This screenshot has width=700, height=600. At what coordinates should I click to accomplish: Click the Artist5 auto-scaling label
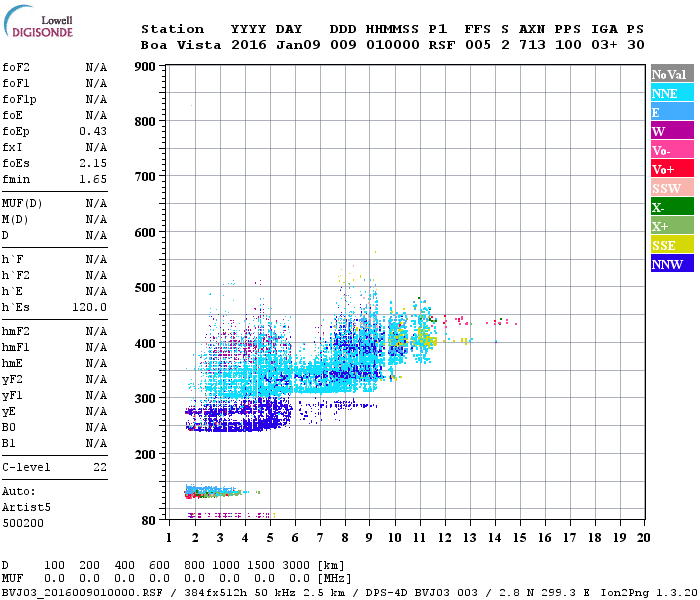click(26, 508)
